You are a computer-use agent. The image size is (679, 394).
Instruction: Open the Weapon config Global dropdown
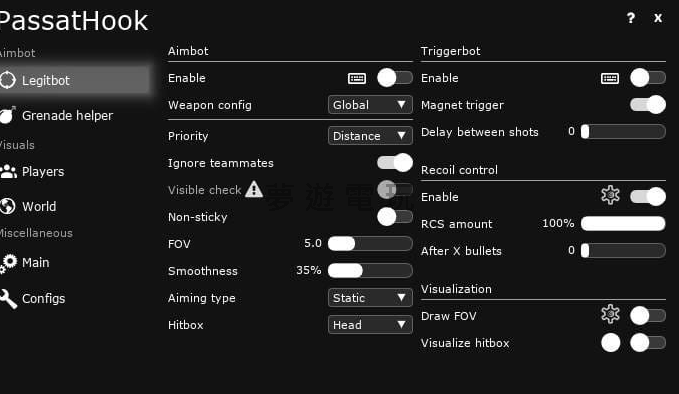(x=370, y=105)
